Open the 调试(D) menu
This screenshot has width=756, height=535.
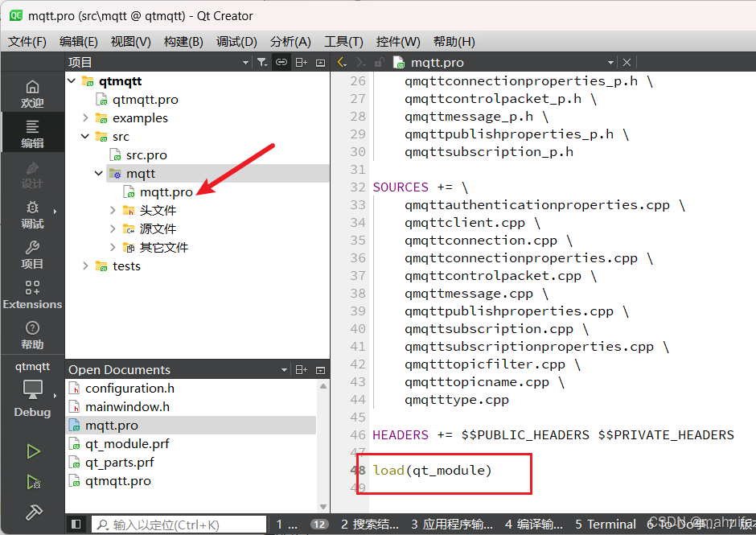click(x=236, y=42)
